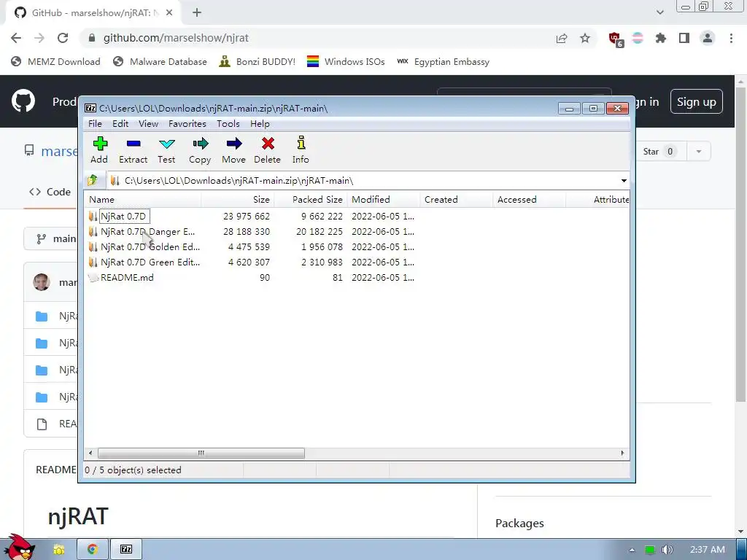This screenshot has height=560, width=747.
Task: Click the README file icon on GitHub page
Action: (42, 424)
